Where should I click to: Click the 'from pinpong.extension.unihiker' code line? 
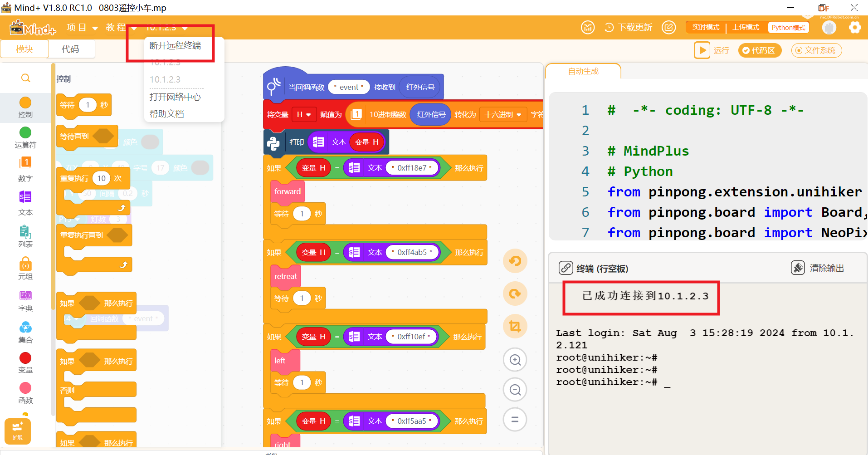735,192
